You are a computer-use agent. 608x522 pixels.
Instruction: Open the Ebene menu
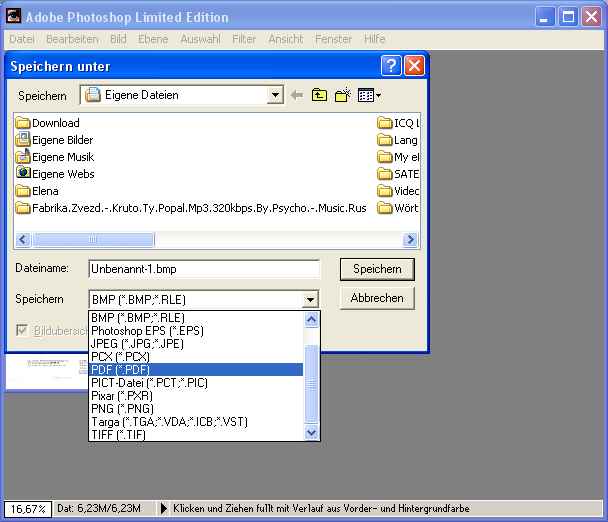[153, 39]
